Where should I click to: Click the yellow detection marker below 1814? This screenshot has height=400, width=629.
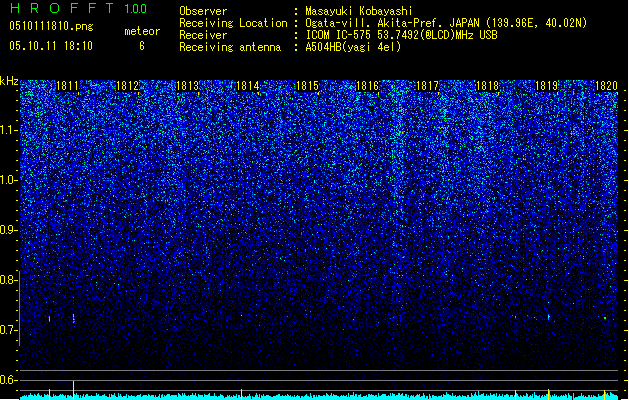pyautogui.click(x=241, y=394)
